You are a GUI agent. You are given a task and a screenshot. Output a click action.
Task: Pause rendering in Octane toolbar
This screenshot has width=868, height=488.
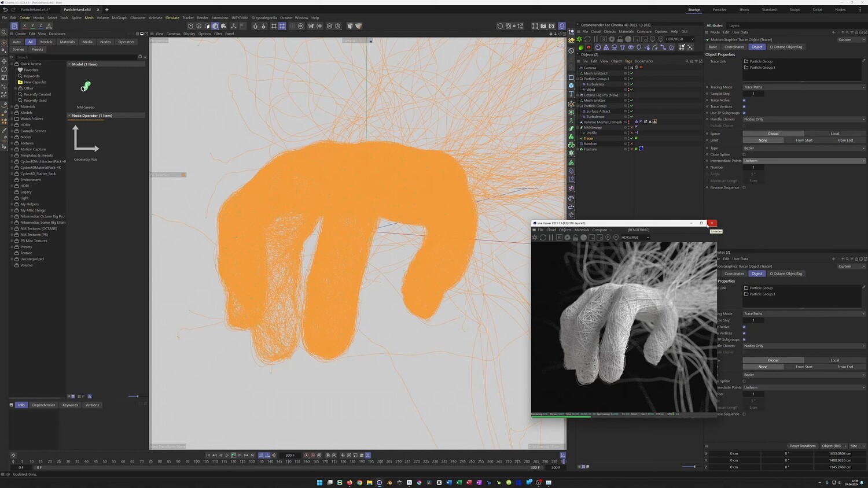(595, 39)
